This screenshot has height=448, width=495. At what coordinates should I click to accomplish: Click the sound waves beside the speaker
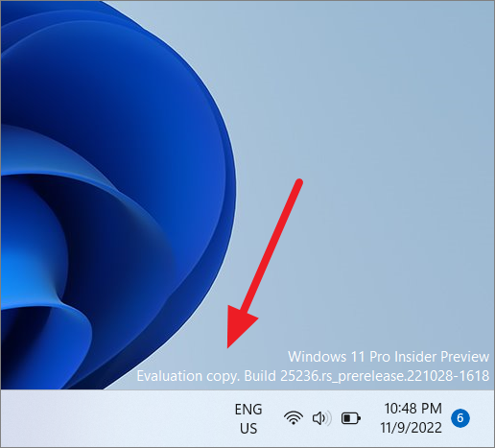328,418
